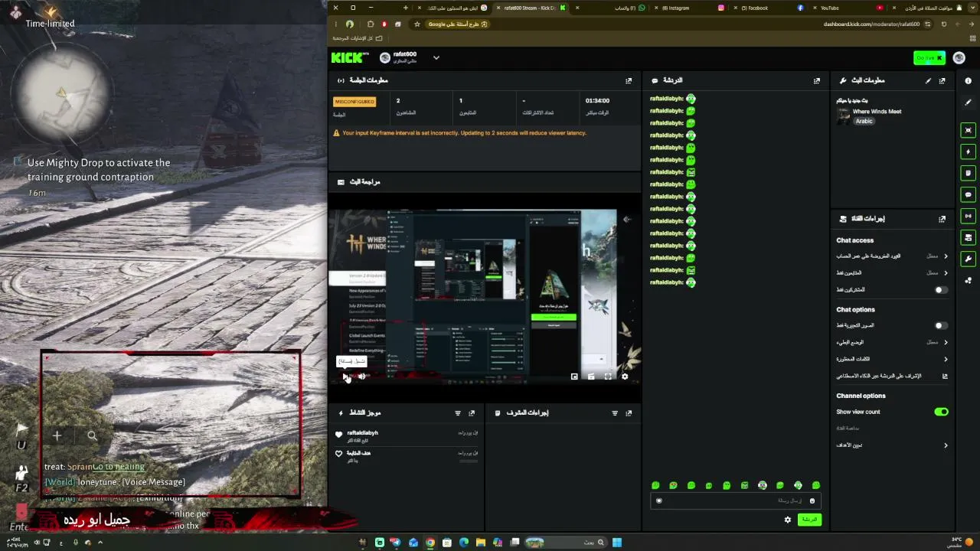Toggle picture-in-picture on stream preview
980x551 pixels.
point(574,377)
